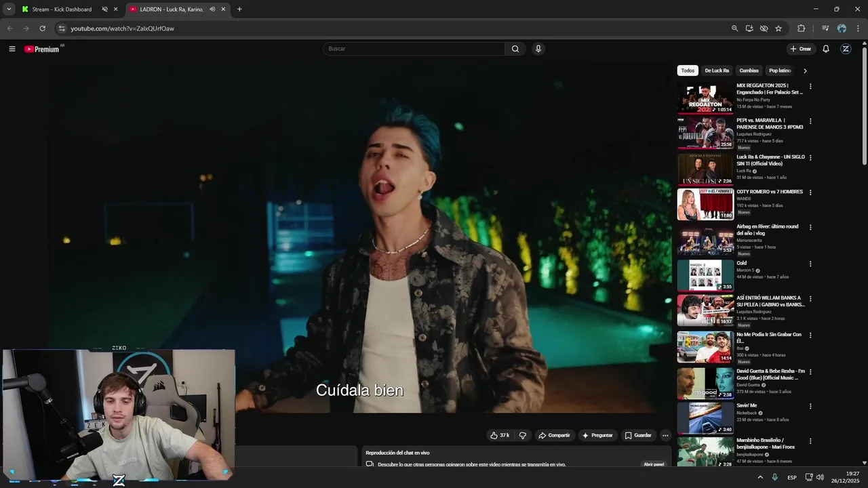Close the LADRON YouTube tab
Screen dimensions: 868x488
(x=223, y=9)
